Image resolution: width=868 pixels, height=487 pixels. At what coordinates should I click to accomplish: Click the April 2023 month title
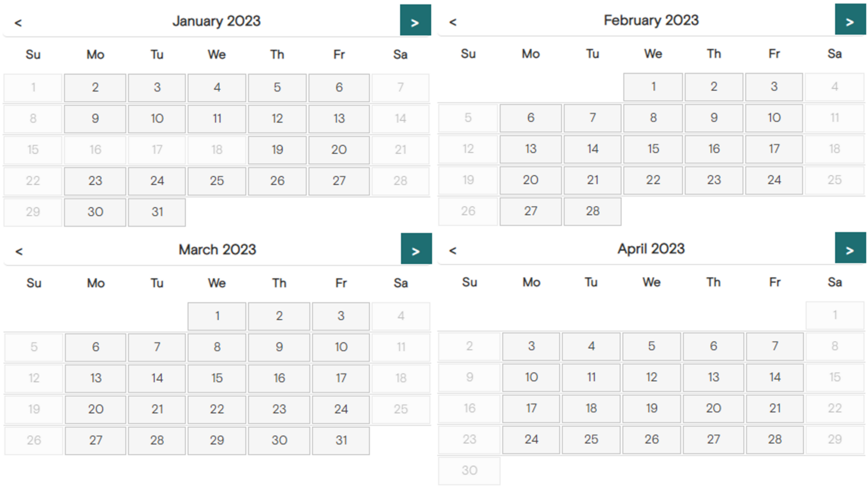coord(651,249)
